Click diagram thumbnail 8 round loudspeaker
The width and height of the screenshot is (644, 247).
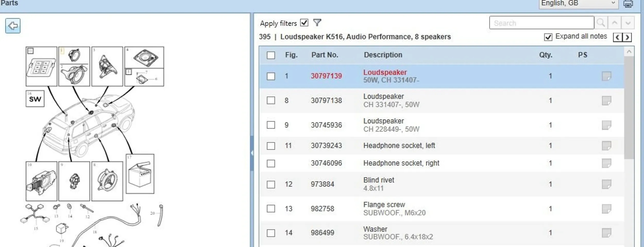[107, 181]
